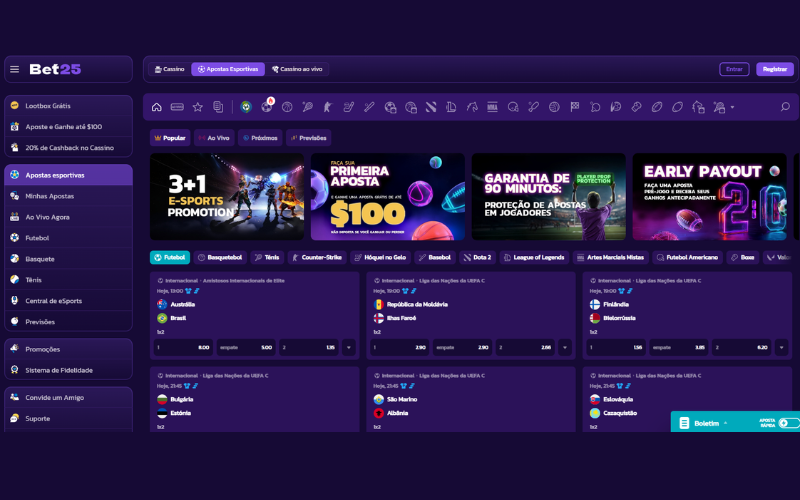
Task: Open 20% de Cashback no Cassino item
Action: (x=68, y=148)
